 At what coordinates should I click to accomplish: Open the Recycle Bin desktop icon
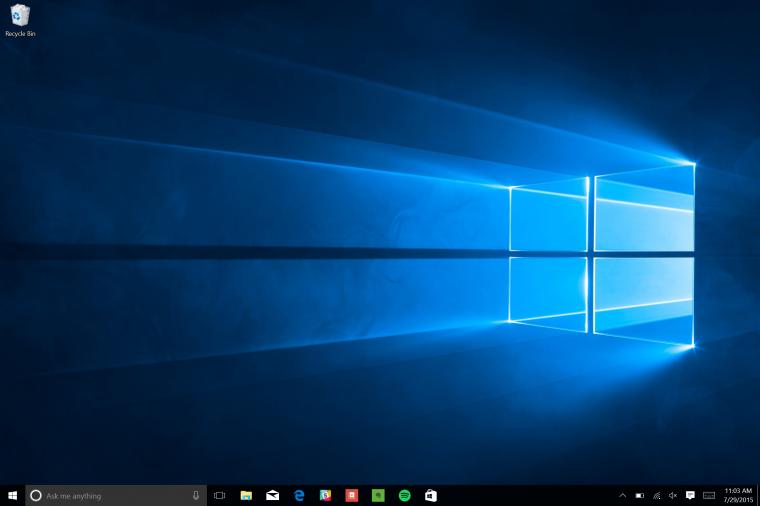20,20
